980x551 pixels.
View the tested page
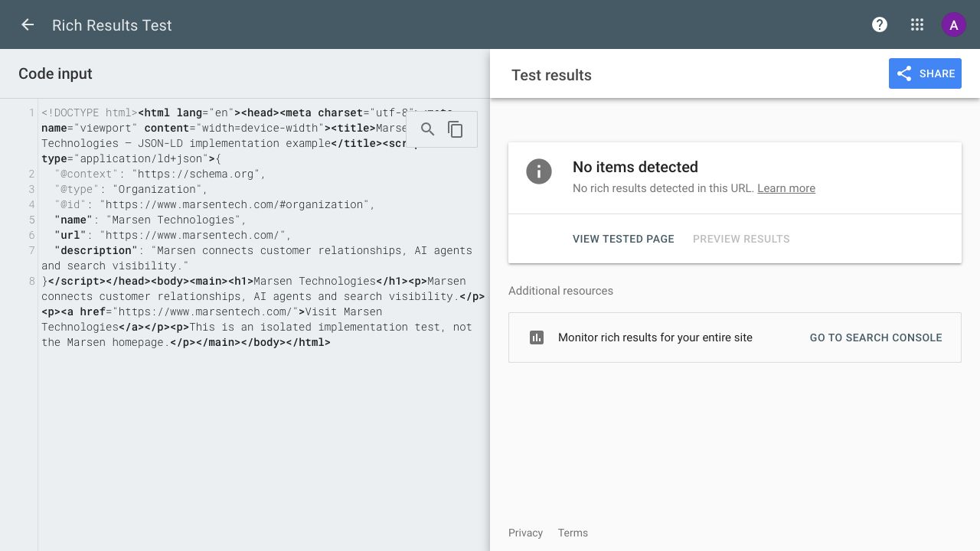[623, 239]
